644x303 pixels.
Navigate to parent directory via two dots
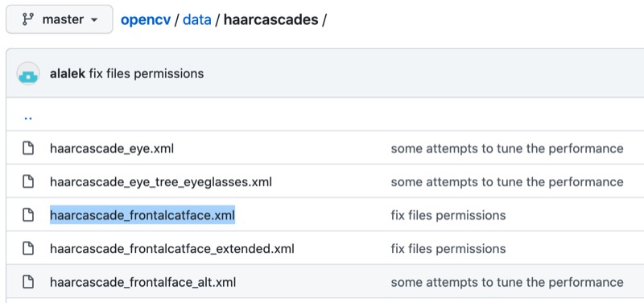click(x=28, y=118)
